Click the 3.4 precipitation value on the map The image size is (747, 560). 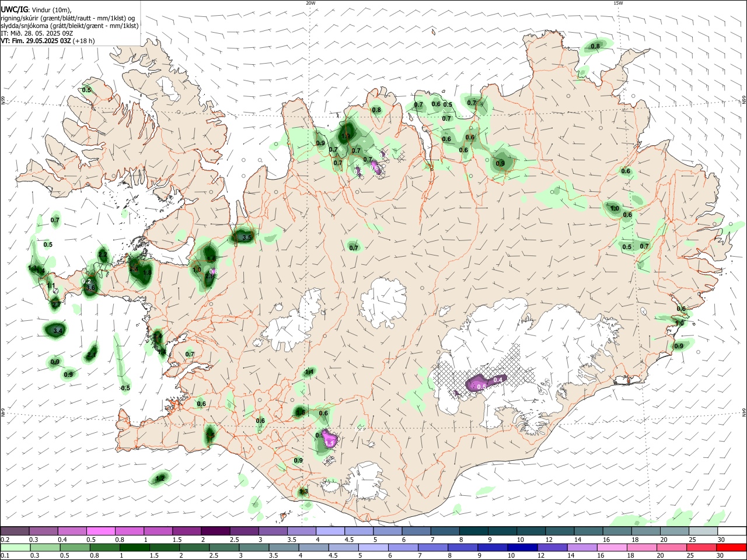57,331
